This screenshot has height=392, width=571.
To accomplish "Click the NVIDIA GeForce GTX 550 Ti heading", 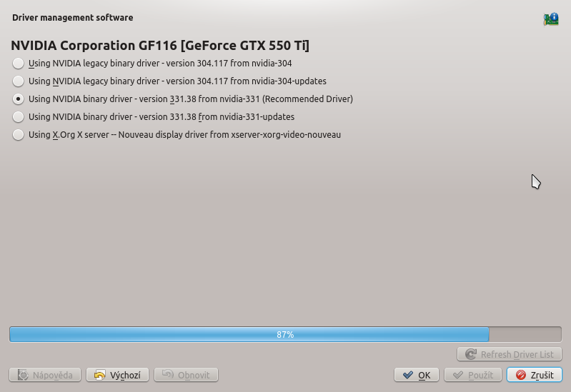I will coord(160,46).
